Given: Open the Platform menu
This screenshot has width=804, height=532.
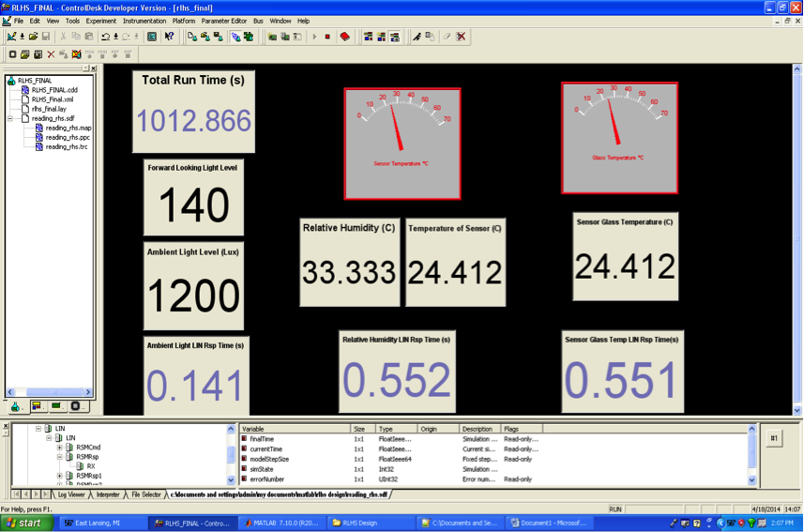Looking at the screenshot, I should point(184,21).
